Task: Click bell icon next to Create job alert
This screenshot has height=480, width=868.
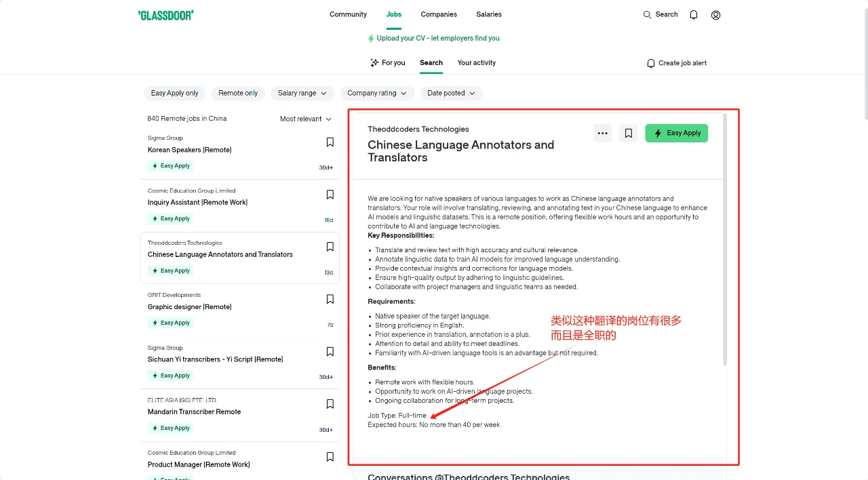Action: tap(651, 63)
